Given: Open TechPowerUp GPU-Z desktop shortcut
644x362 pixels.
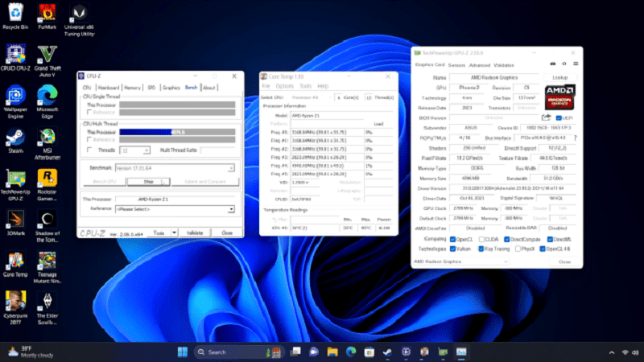Looking at the screenshot, I should pyautogui.click(x=15, y=185).
